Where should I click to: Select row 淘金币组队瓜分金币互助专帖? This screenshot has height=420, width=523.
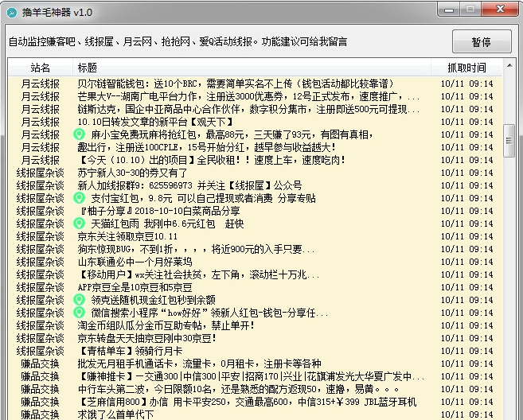pos(256,325)
